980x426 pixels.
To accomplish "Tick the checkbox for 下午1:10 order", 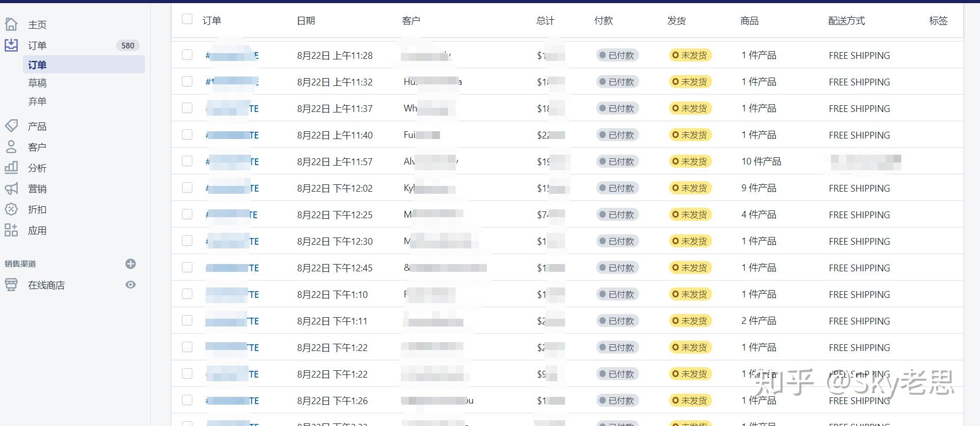I will 187,294.
